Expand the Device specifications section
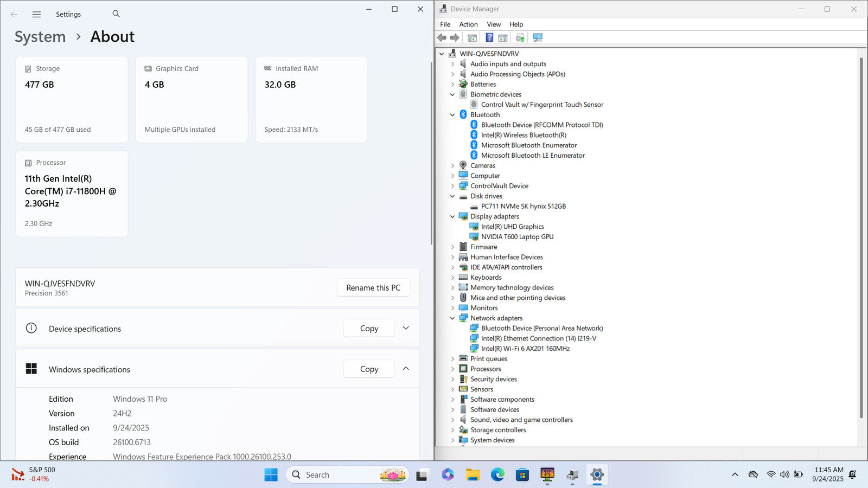Screen dimensions: 868x488 pos(406,328)
